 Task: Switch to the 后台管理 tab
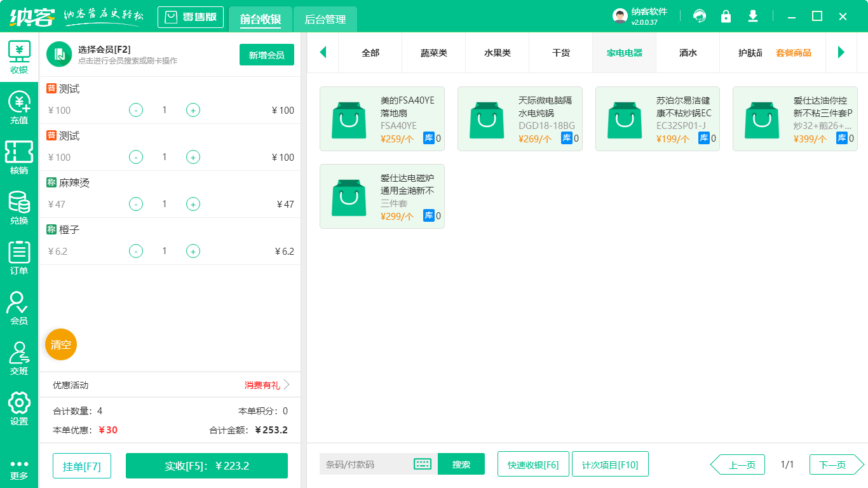pos(325,20)
